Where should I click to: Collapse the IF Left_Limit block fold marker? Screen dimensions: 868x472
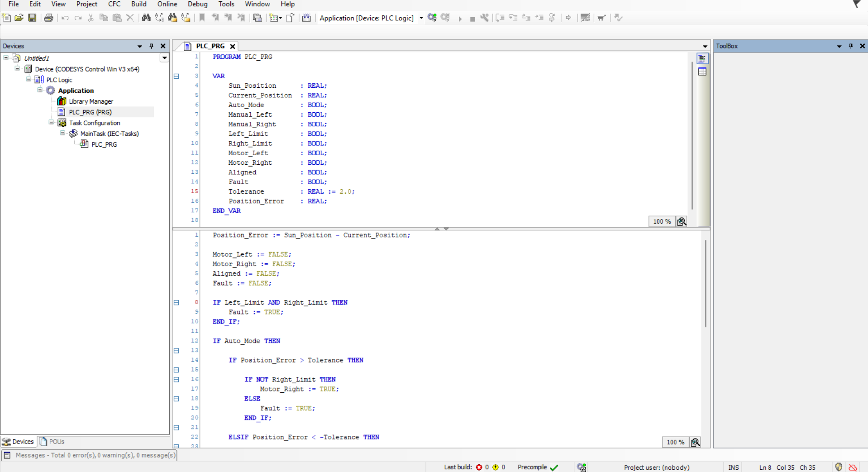pyautogui.click(x=176, y=302)
